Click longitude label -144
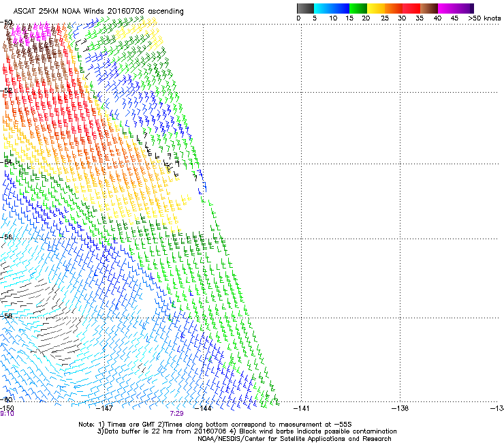Screen dimensions: 504x443 pos(203,408)
